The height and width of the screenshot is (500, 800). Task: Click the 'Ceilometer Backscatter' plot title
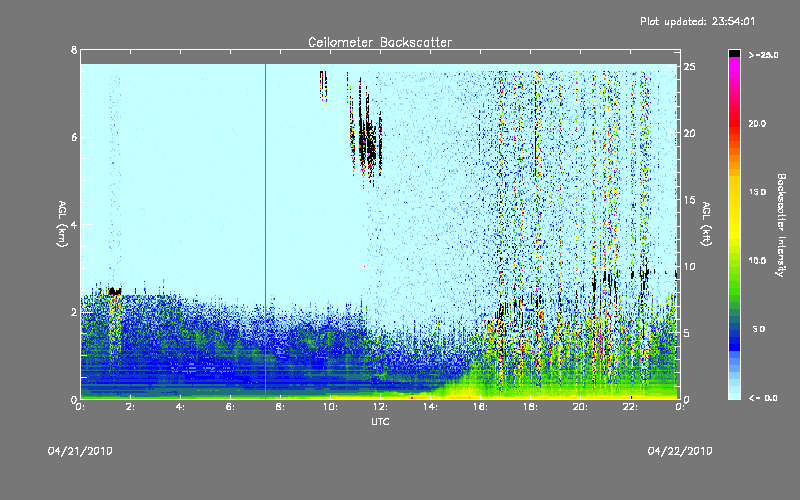point(380,42)
